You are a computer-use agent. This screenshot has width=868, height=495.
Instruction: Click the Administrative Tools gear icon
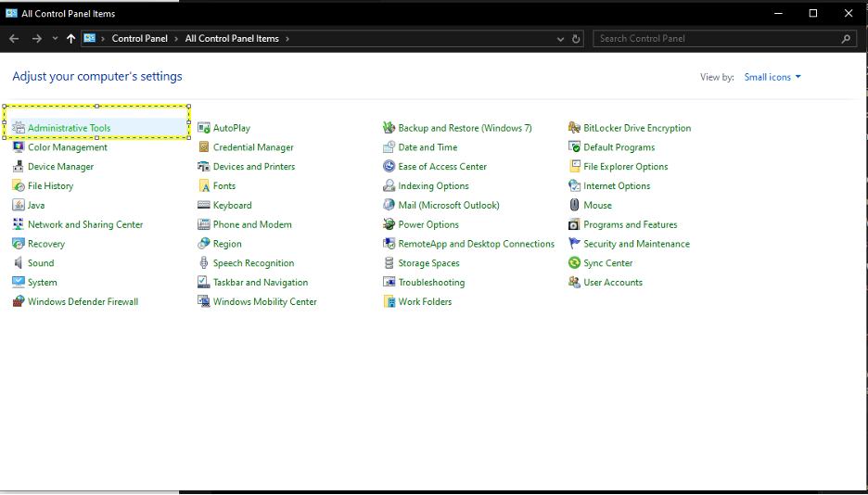tap(19, 128)
